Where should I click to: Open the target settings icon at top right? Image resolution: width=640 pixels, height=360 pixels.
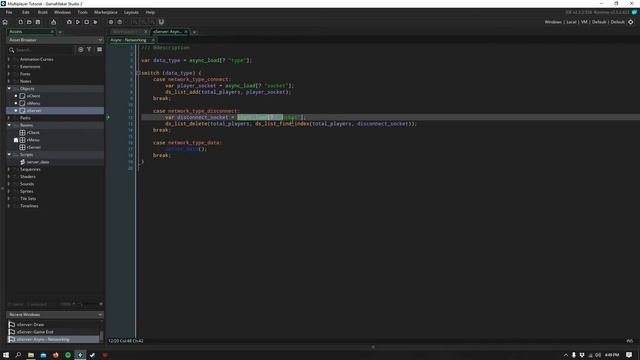click(x=631, y=22)
